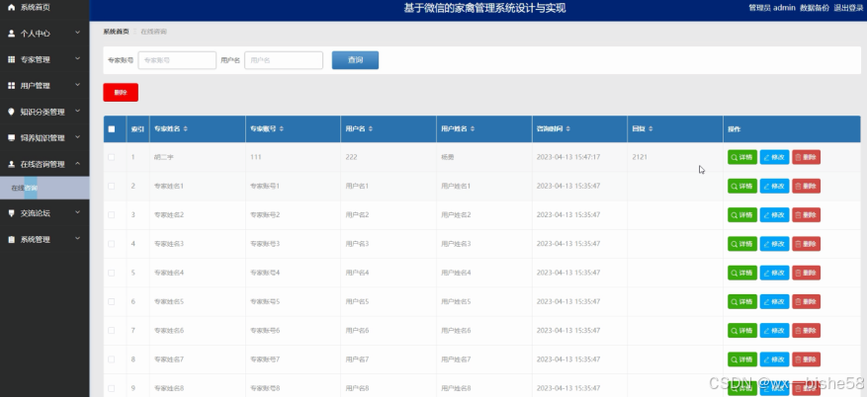
Task: Open 详情 for row with account 111
Action: pyautogui.click(x=742, y=157)
